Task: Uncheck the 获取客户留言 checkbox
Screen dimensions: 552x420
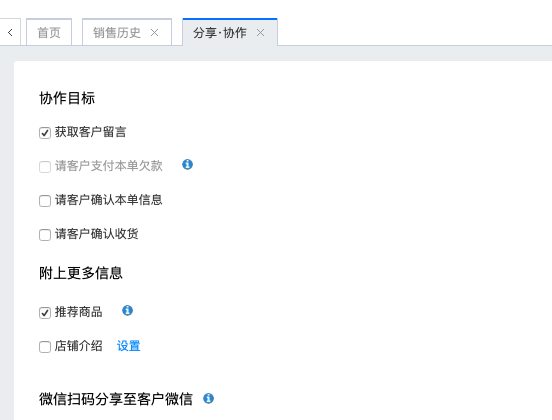Action: pyautogui.click(x=45, y=133)
